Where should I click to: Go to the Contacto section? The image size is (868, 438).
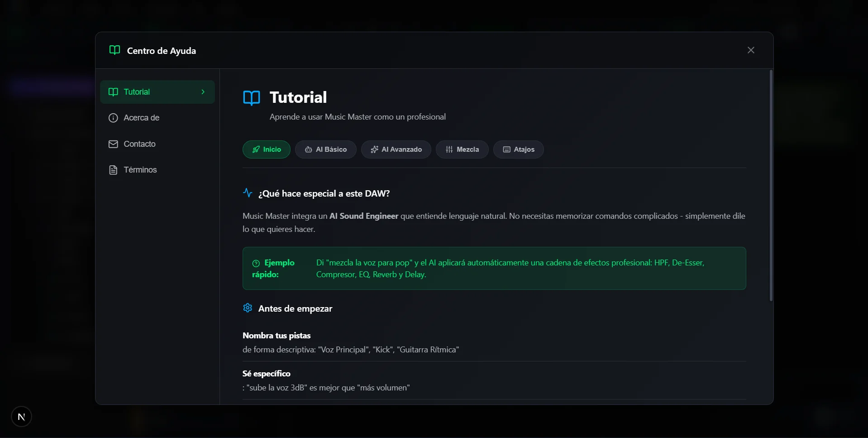139,144
